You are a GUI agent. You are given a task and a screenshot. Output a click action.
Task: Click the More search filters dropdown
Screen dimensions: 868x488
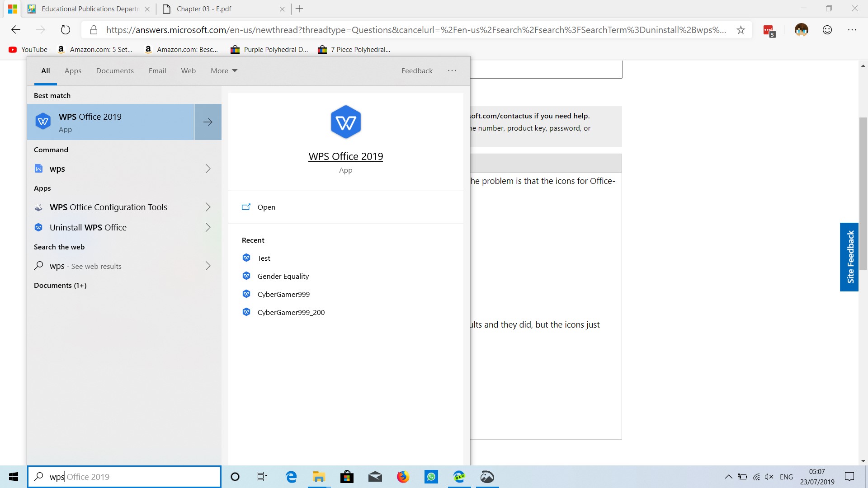[224, 70]
